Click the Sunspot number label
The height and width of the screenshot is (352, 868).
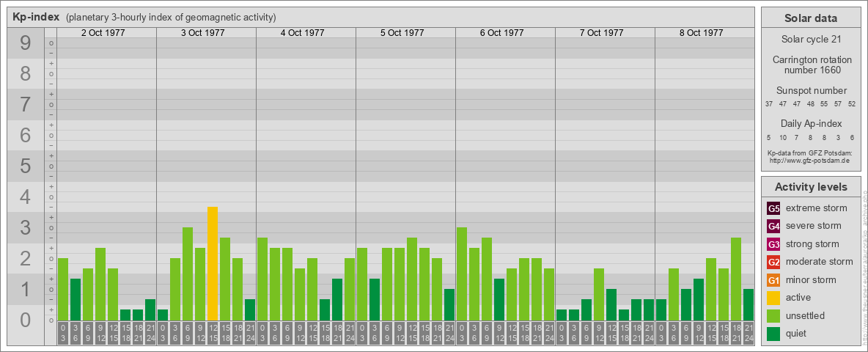coord(812,91)
